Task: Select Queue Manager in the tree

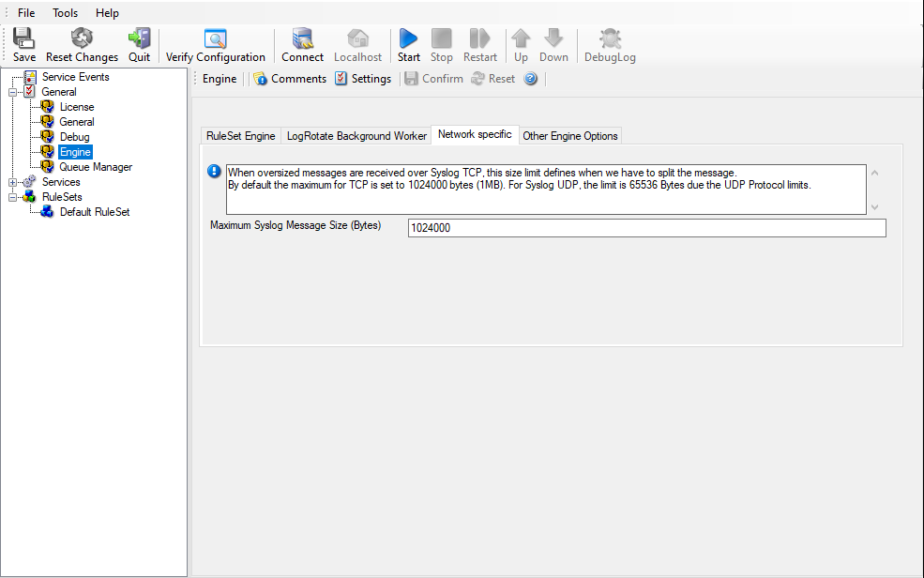Action: click(96, 167)
